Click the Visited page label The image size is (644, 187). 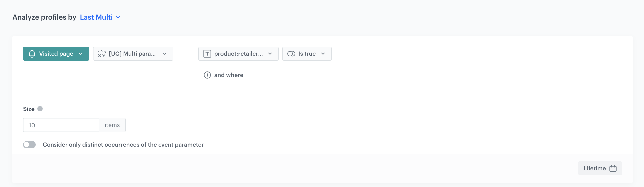click(56, 54)
